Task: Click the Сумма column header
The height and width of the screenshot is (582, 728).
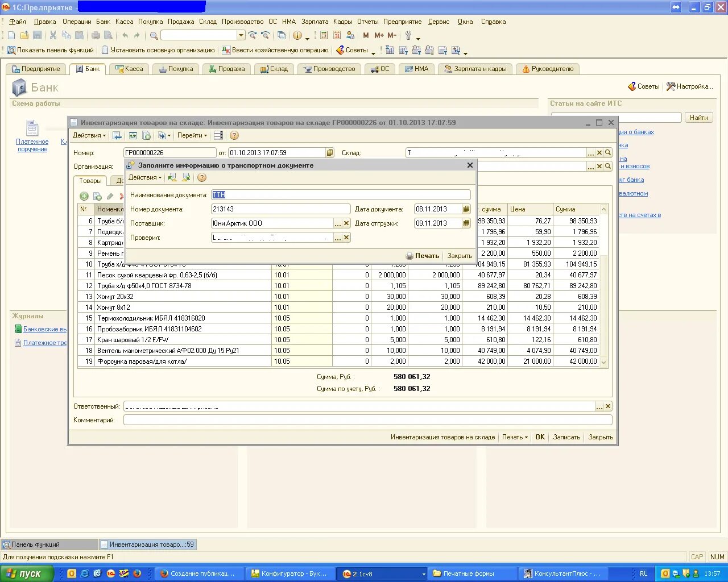Action: click(x=576, y=209)
